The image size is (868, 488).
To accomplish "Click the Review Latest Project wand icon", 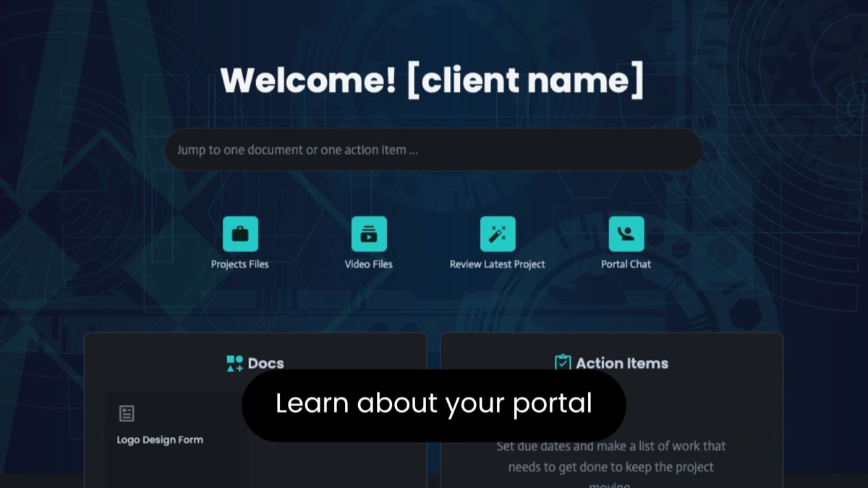I will pyautogui.click(x=498, y=234).
